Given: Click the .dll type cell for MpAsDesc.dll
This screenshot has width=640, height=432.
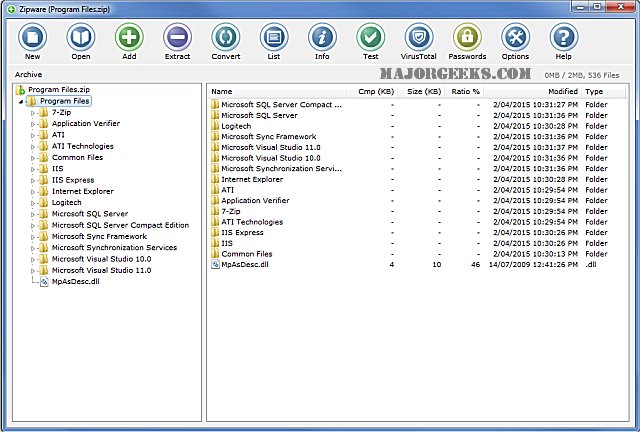Looking at the screenshot, I should click(x=591, y=265).
